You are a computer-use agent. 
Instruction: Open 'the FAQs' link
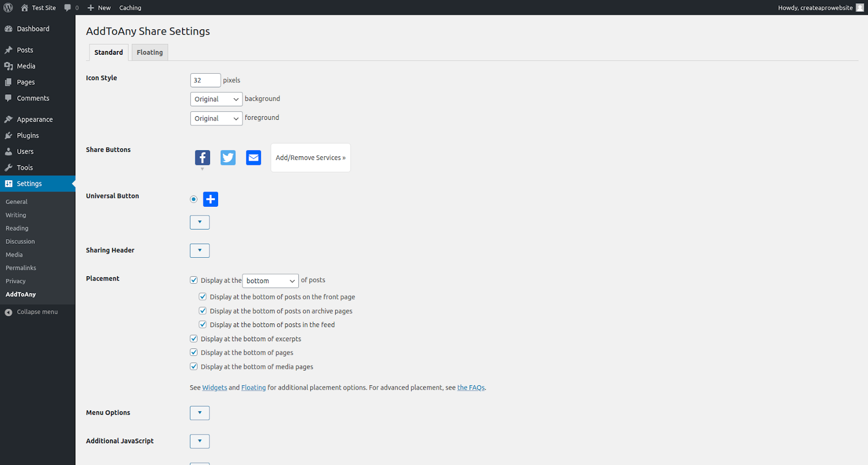[x=471, y=387]
